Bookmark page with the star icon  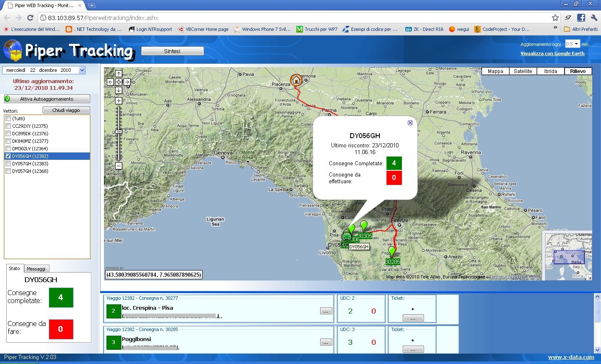(555, 18)
